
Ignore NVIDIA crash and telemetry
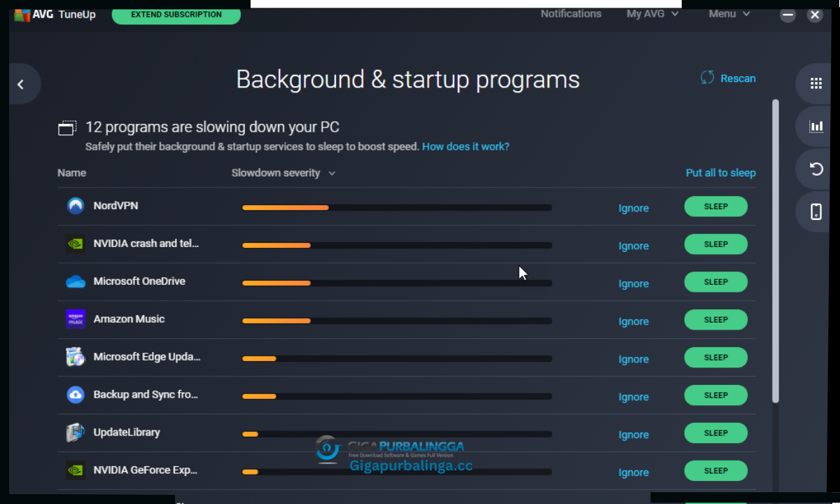click(x=633, y=246)
